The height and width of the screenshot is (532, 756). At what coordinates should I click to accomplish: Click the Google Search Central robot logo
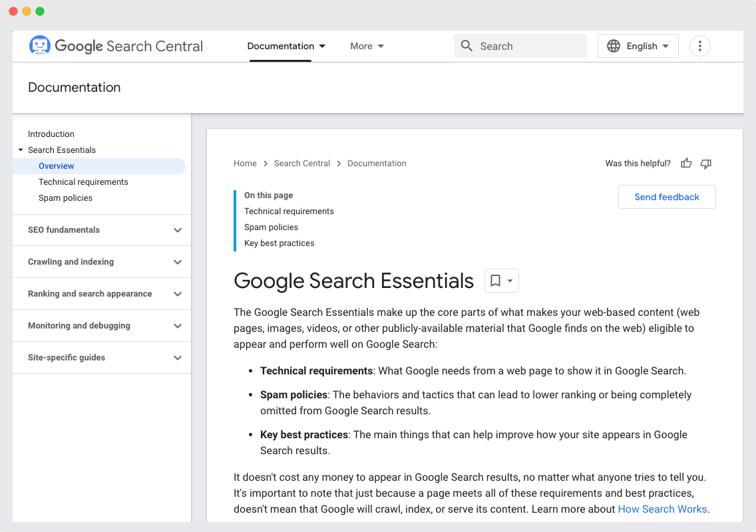point(39,46)
